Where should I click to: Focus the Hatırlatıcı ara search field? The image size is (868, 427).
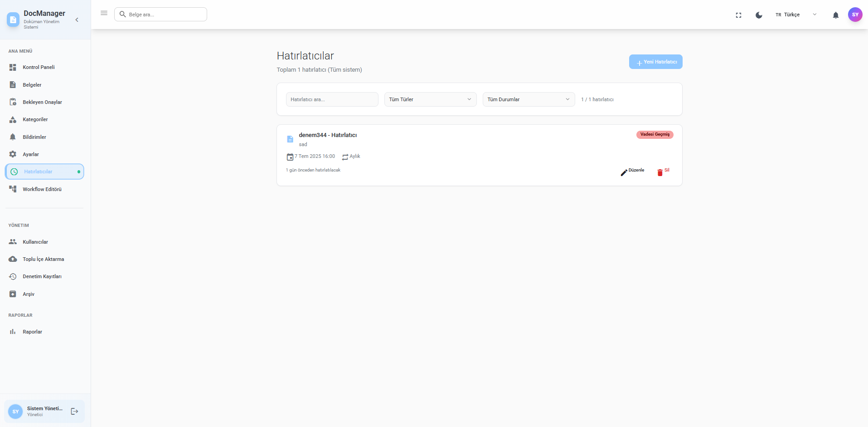coord(332,99)
